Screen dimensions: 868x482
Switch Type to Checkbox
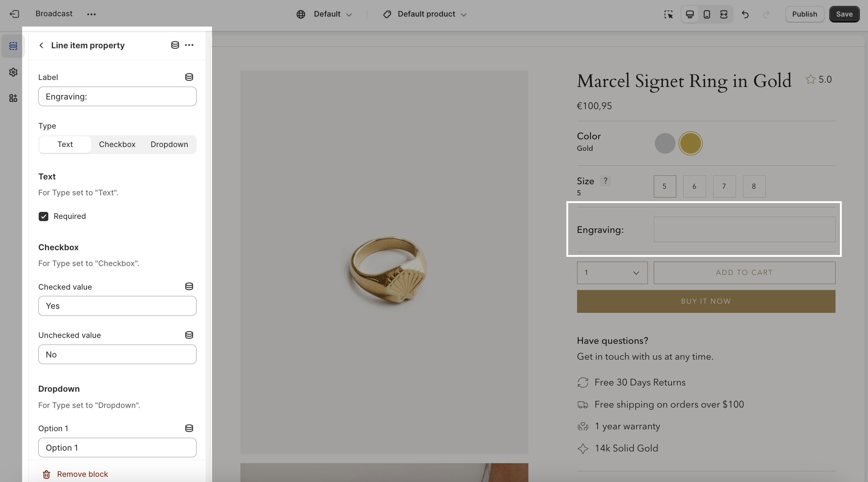coord(117,144)
